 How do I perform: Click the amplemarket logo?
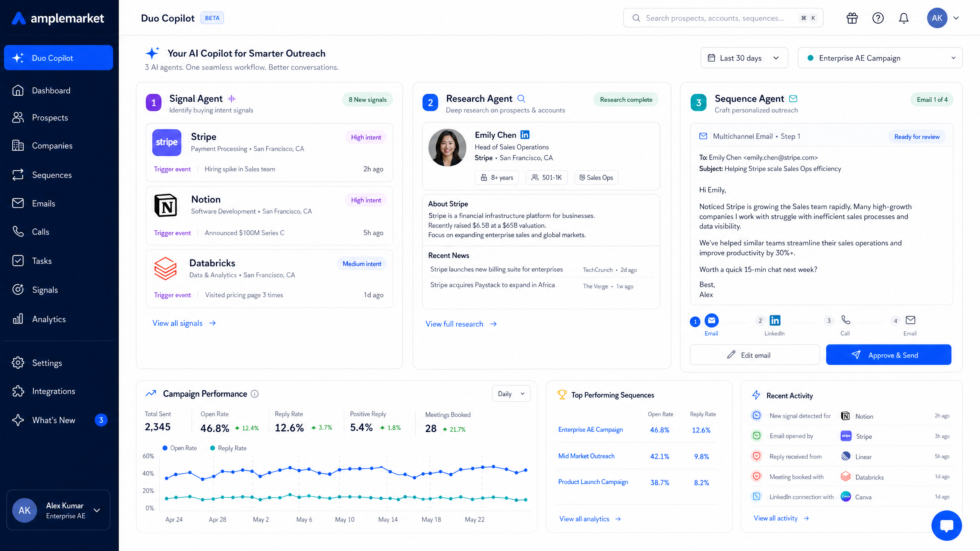pos(58,18)
